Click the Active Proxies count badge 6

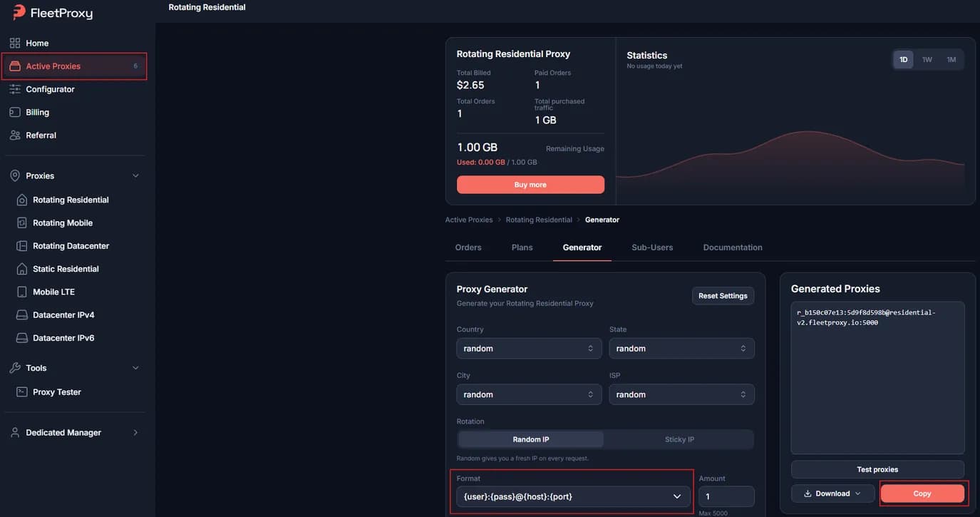point(135,66)
